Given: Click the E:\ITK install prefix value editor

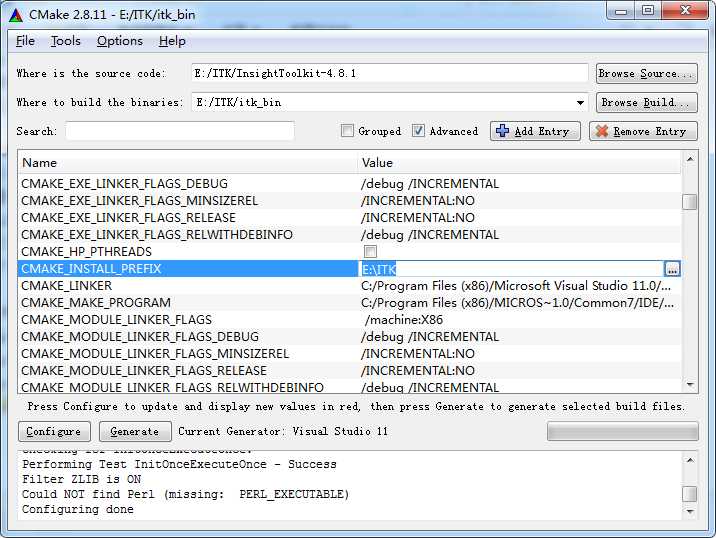Looking at the screenshot, I should (512, 269).
